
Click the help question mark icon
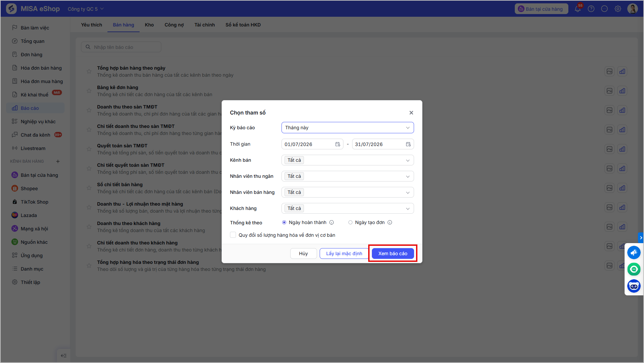[x=591, y=9]
